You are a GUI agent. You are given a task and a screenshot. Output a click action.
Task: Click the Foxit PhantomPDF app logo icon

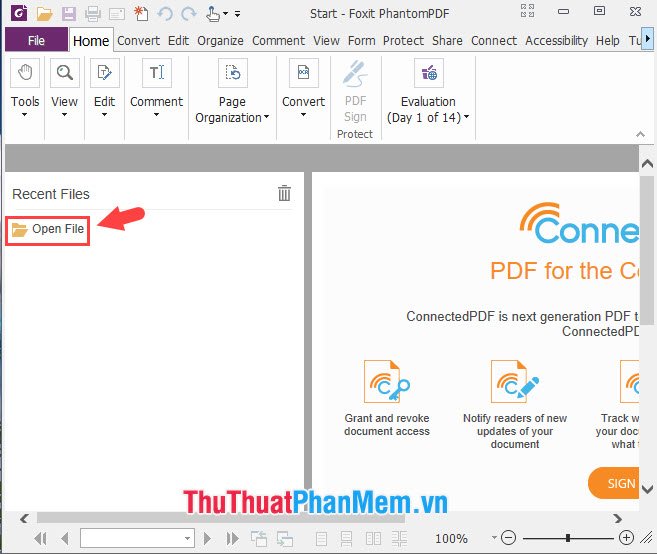coord(19,13)
